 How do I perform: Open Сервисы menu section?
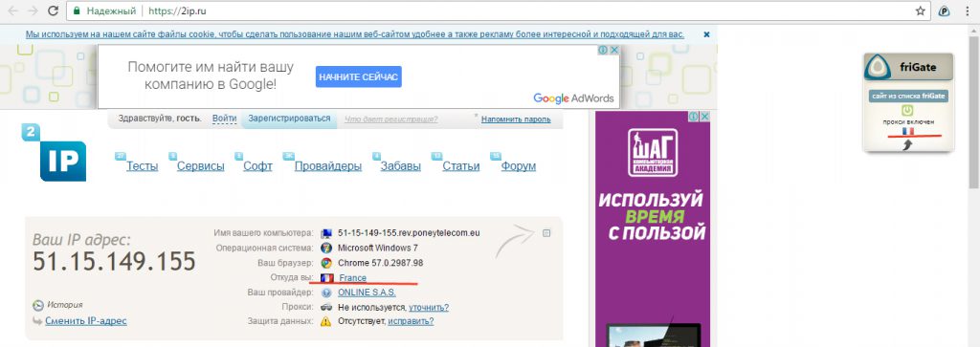tap(201, 166)
